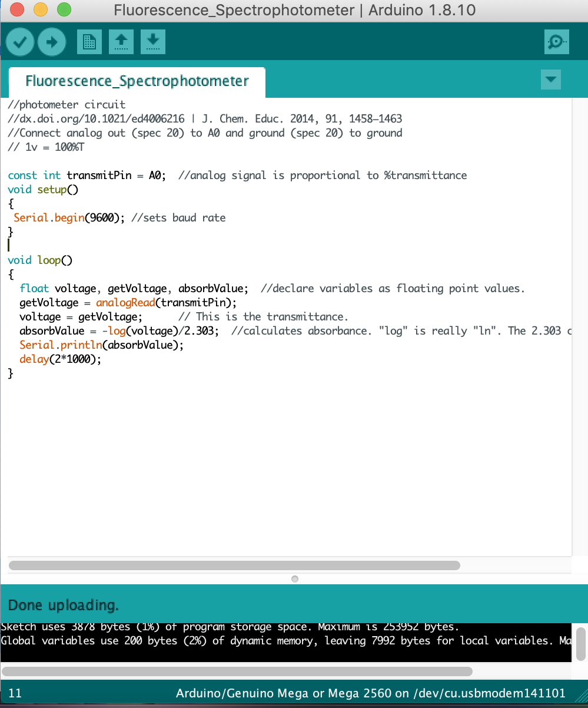Click "// This is the transmittance." comment
588x708 pixels.
264,317
